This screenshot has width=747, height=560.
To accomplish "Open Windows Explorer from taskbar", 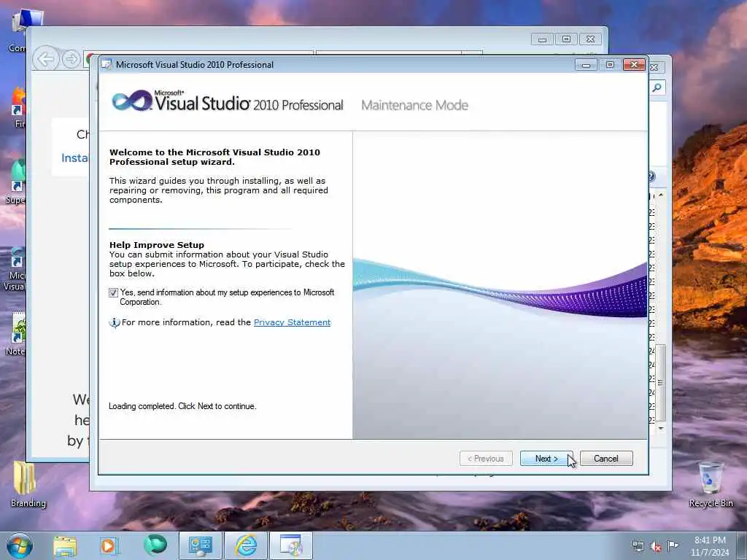I will 65,546.
